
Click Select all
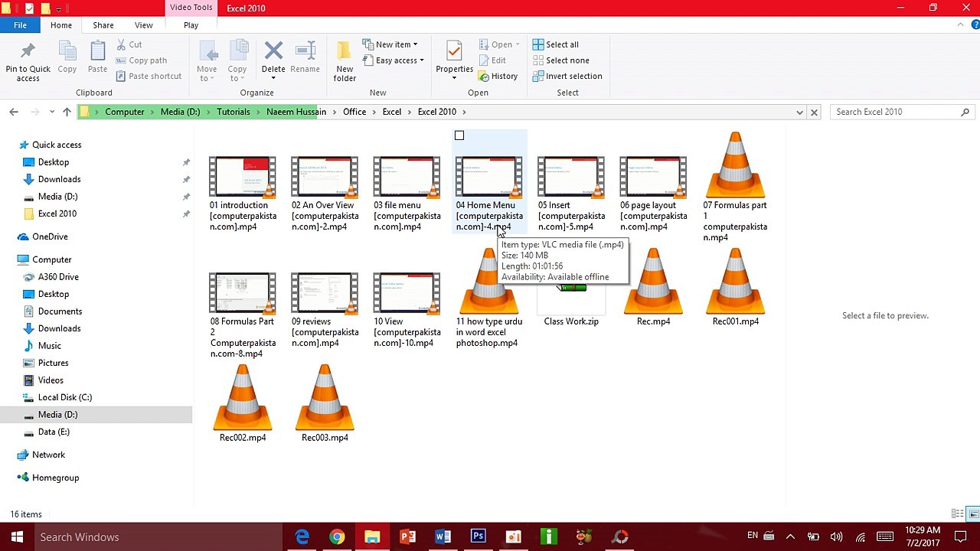coord(556,44)
